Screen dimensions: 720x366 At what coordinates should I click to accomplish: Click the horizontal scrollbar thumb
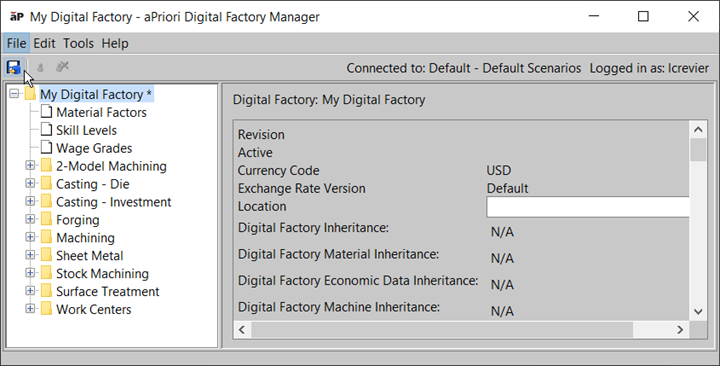point(442,330)
